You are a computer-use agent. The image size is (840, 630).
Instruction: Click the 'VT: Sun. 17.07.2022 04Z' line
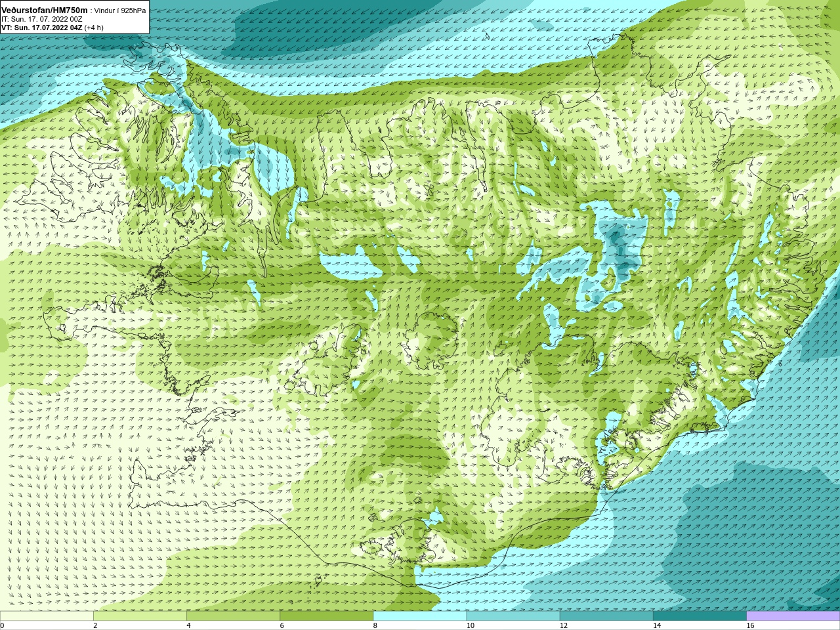tap(41, 28)
